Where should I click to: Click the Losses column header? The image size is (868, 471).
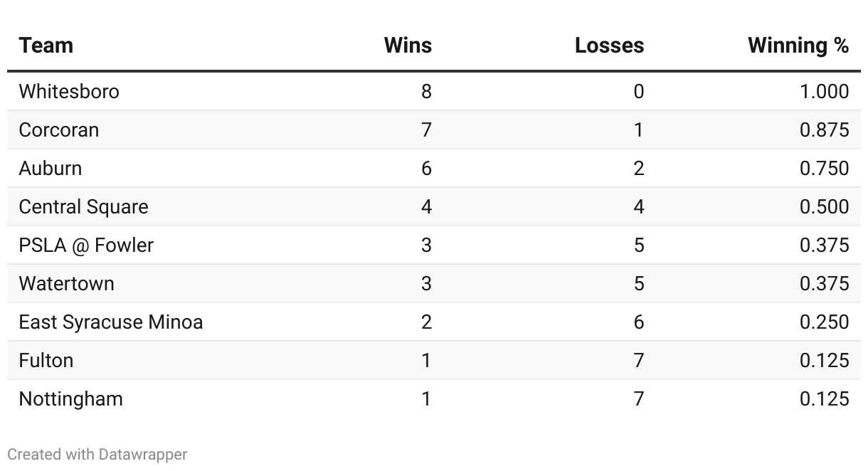point(609,46)
